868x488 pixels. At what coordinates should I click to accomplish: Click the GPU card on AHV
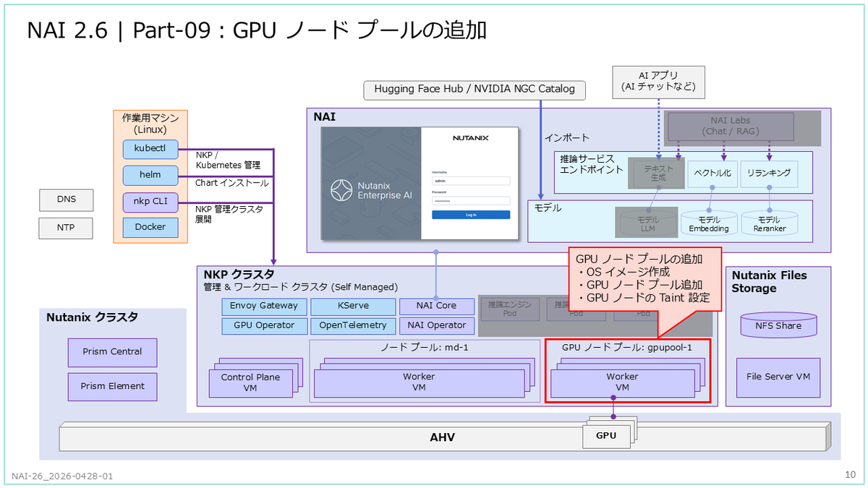(x=605, y=436)
